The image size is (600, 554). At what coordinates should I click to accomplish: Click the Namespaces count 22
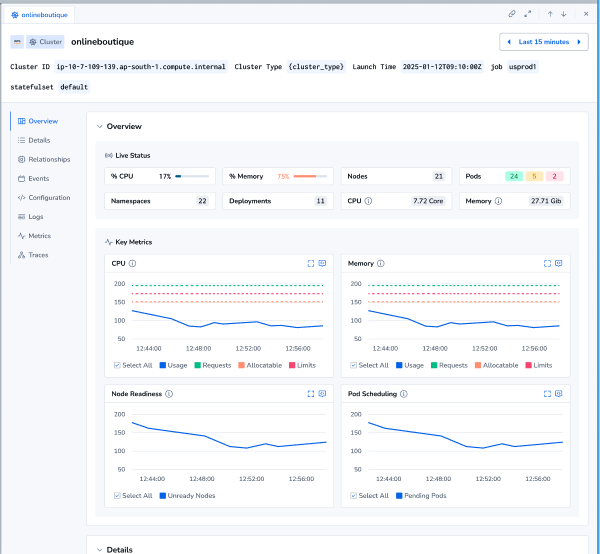(202, 201)
